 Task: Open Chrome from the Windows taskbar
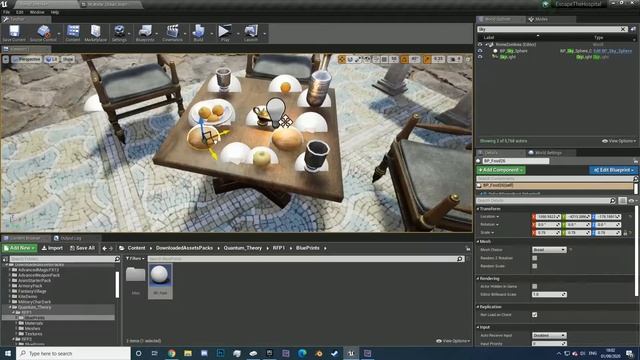[171, 353]
